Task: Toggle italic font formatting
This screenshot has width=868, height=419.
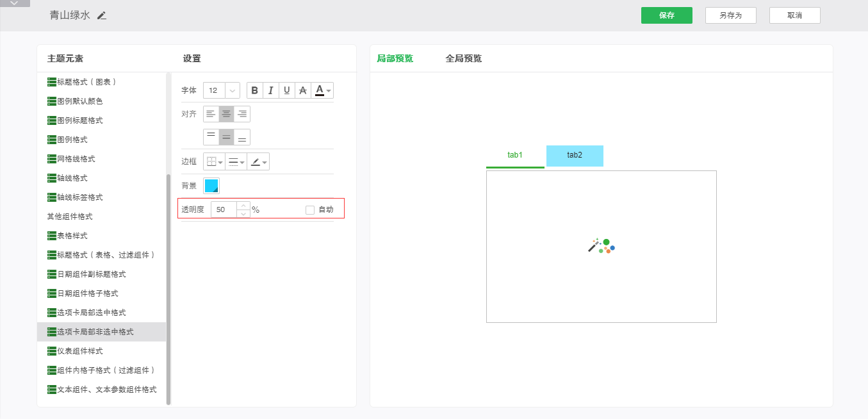Action: (271, 90)
